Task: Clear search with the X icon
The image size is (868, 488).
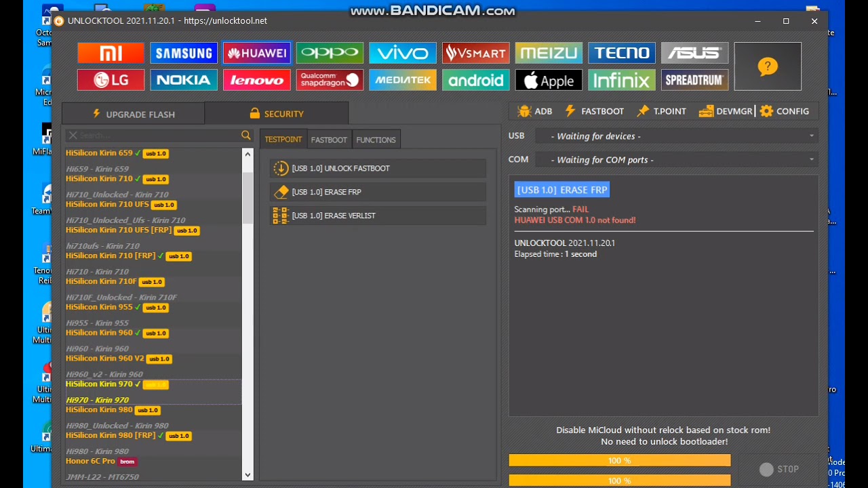Action: click(x=73, y=136)
